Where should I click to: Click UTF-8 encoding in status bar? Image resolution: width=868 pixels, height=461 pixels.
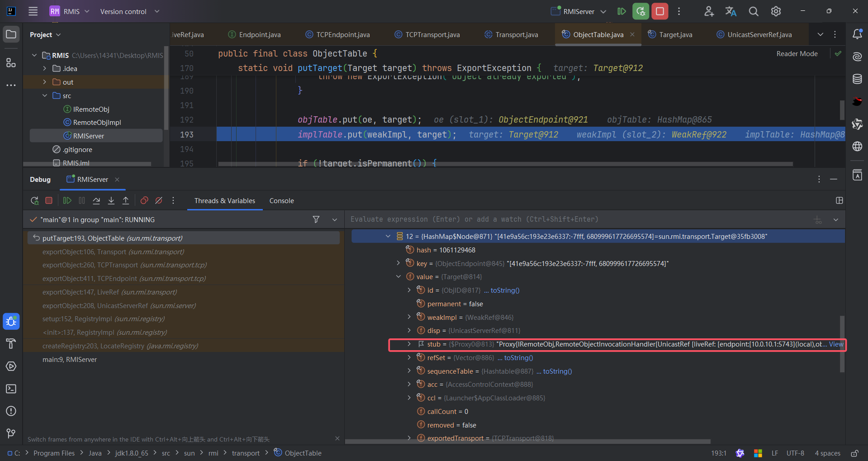click(795, 453)
